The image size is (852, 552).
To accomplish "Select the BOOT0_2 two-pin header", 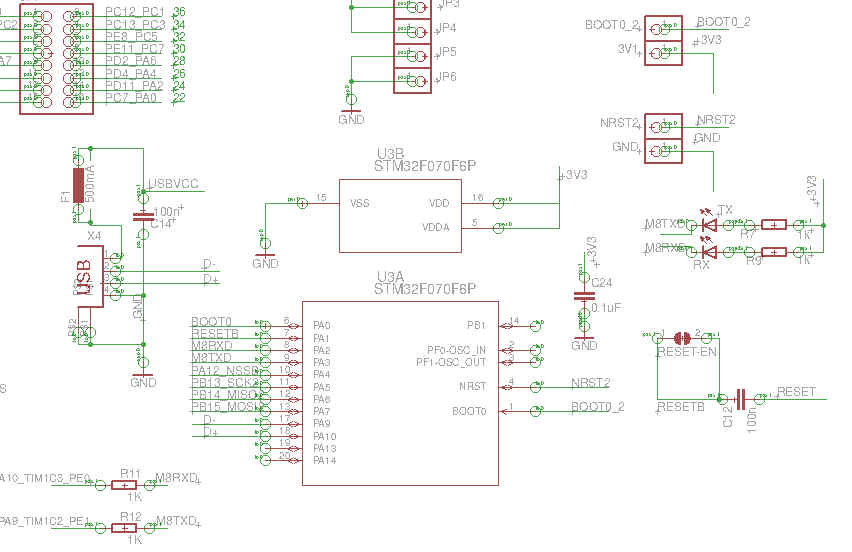I will (663, 42).
